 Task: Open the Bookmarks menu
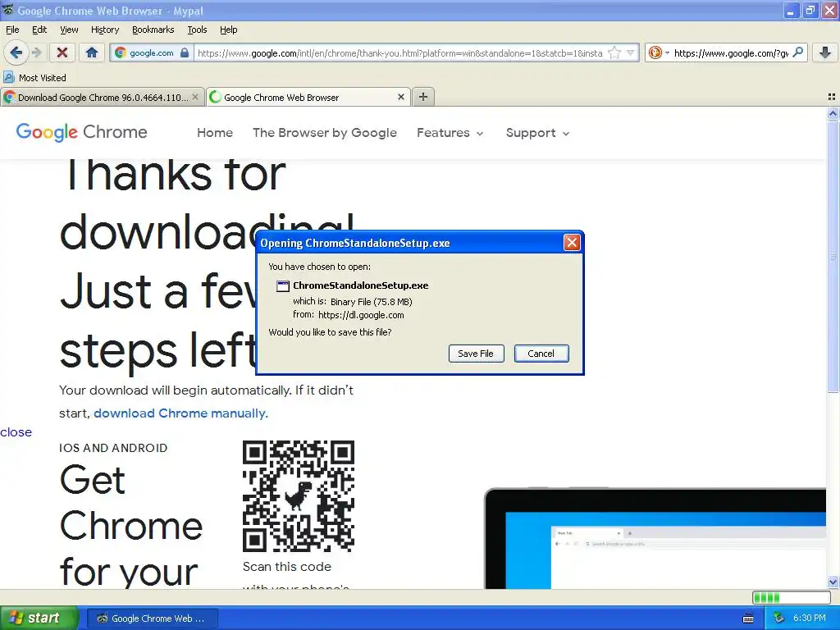click(153, 30)
